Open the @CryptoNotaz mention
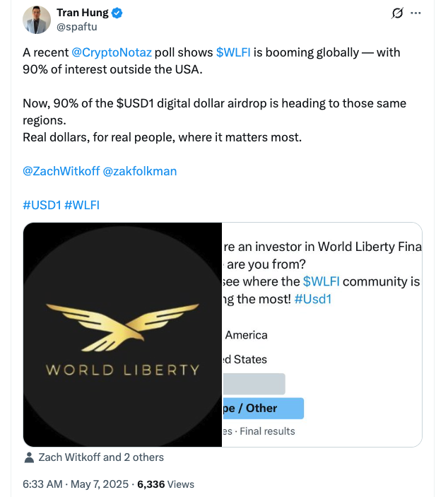448x497 pixels. pyautogui.click(x=111, y=52)
